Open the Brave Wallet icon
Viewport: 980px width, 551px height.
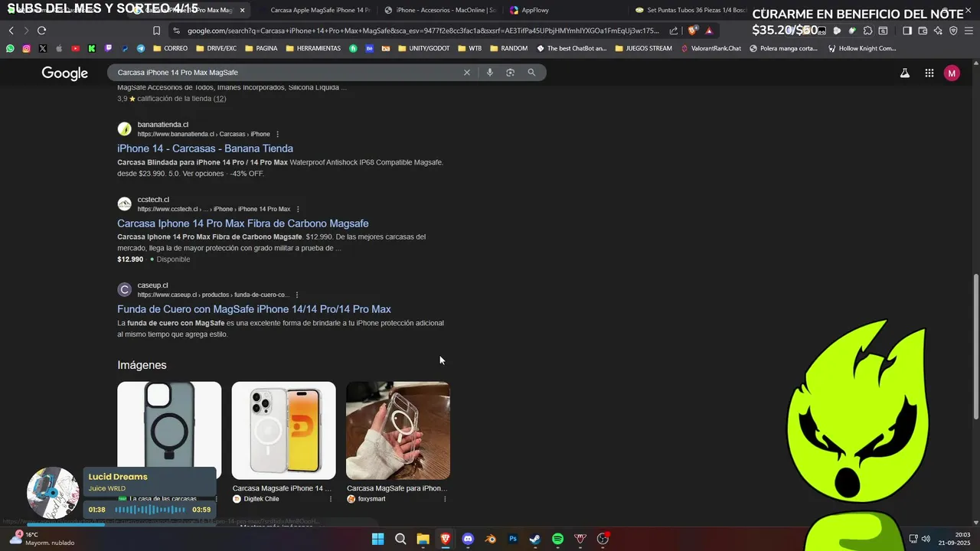click(x=923, y=31)
